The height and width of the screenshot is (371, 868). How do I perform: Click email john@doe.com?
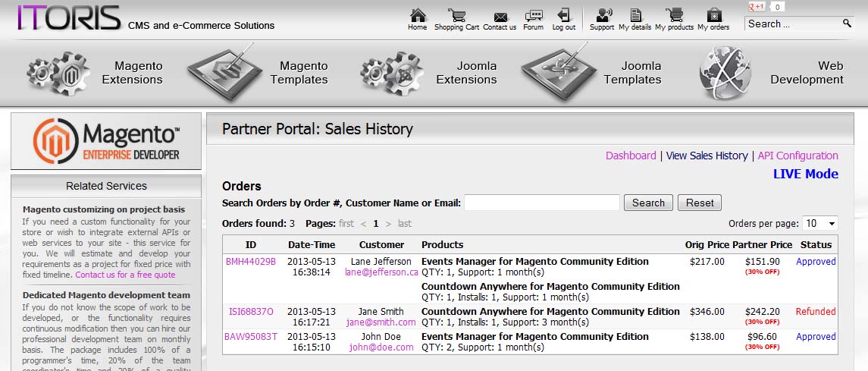click(x=381, y=347)
